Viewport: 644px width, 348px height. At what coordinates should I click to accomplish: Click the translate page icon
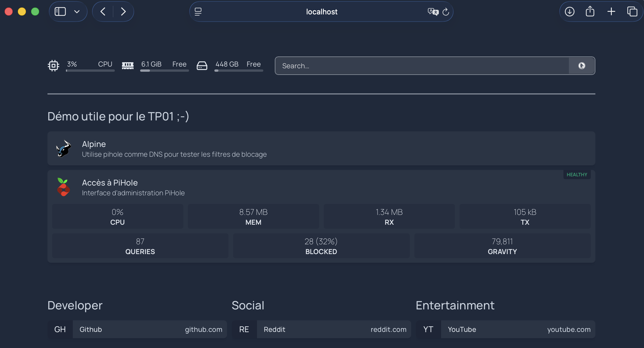(433, 12)
